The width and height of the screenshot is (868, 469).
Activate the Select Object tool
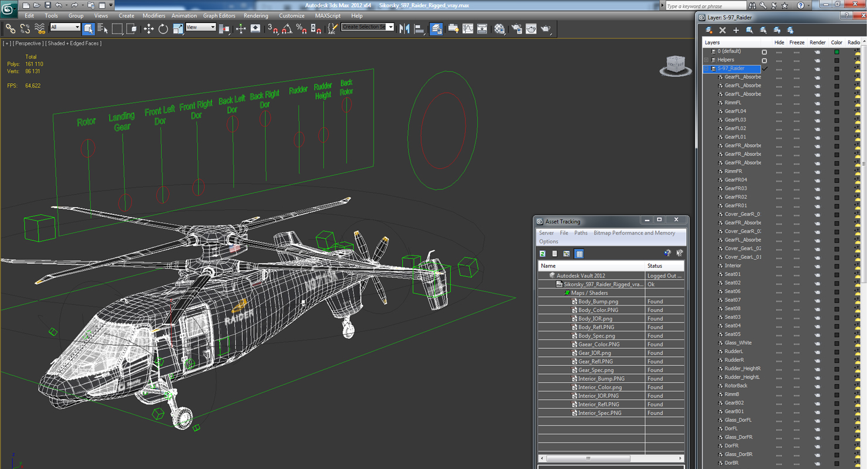tap(89, 28)
